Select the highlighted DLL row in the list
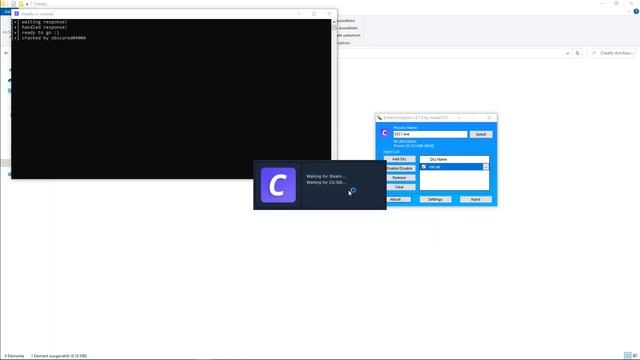640x360 pixels. pos(451,167)
